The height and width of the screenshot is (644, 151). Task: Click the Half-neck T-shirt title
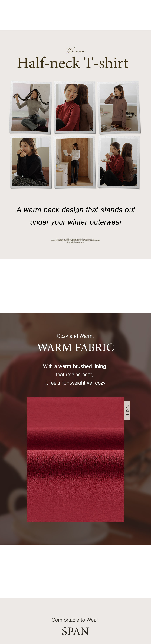point(73,63)
